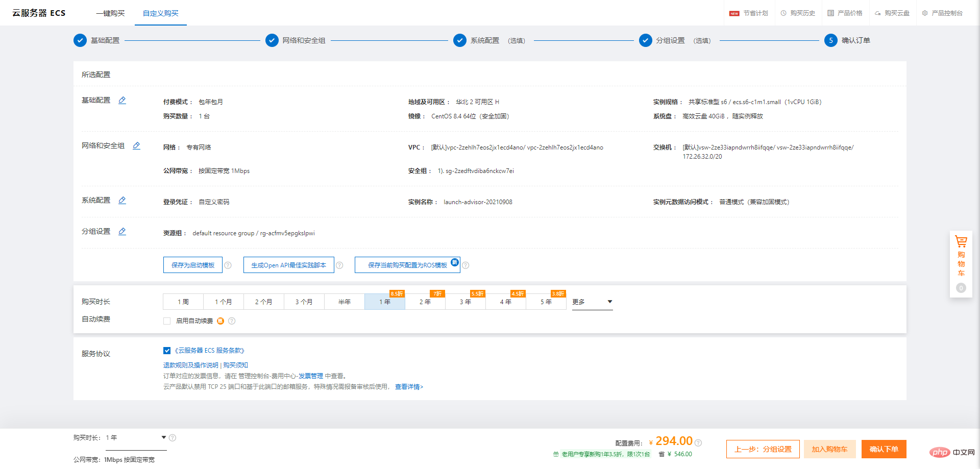Viewport: 980px width, 469px height.
Task: Click the 分组设置 step checkmark circle
Action: tap(646, 40)
